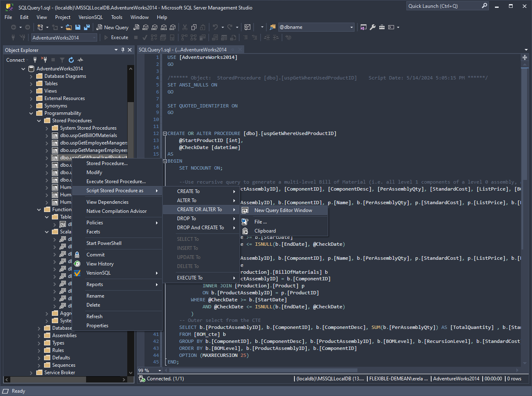The image size is (532, 396).
Task: Click the Connect button in Object Explorer
Action: tap(16, 60)
